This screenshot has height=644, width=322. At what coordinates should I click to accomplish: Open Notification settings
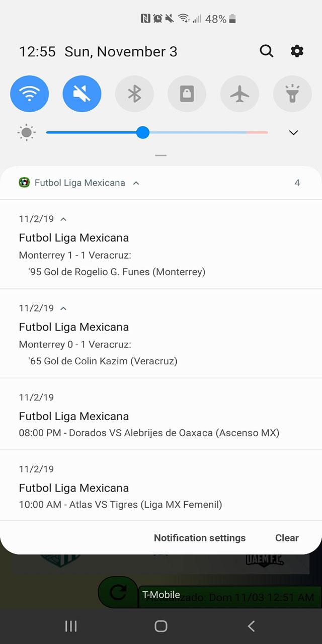tap(199, 538)
